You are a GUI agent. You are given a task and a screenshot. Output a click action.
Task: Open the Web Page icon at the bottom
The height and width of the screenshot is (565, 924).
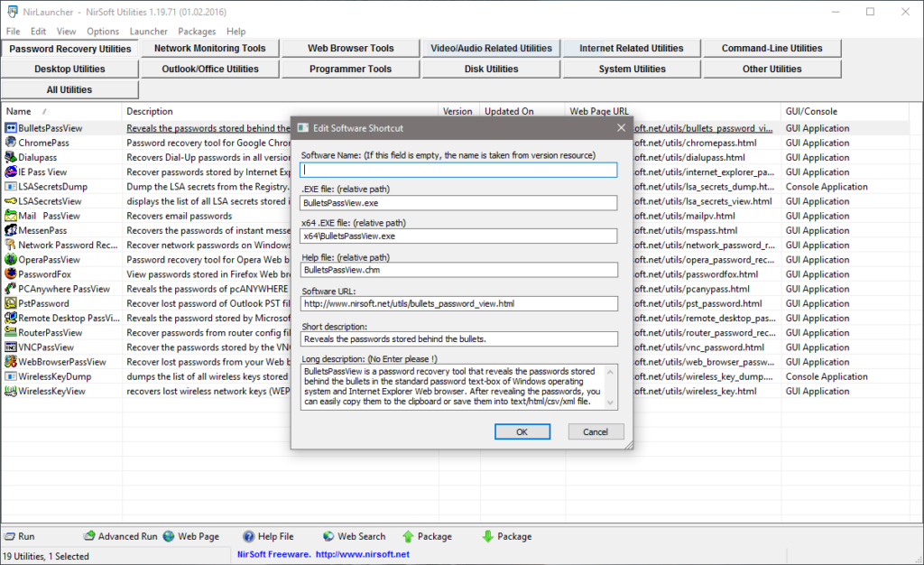(x=171, y=536)
